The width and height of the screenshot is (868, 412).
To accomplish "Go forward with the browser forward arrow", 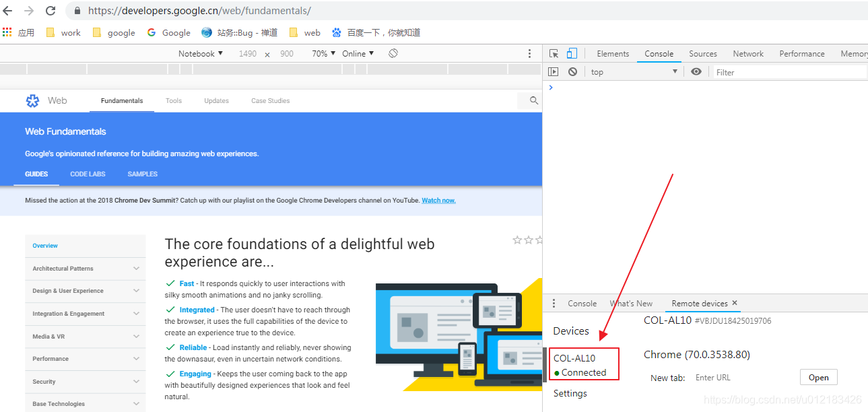I will 29,11.
